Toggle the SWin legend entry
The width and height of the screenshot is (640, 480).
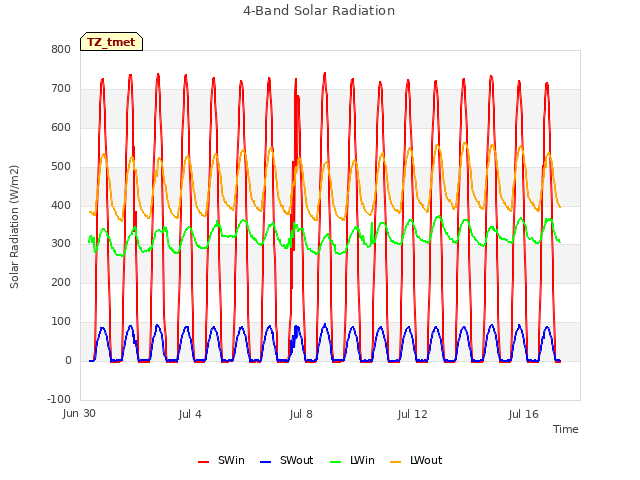point(221,460)
